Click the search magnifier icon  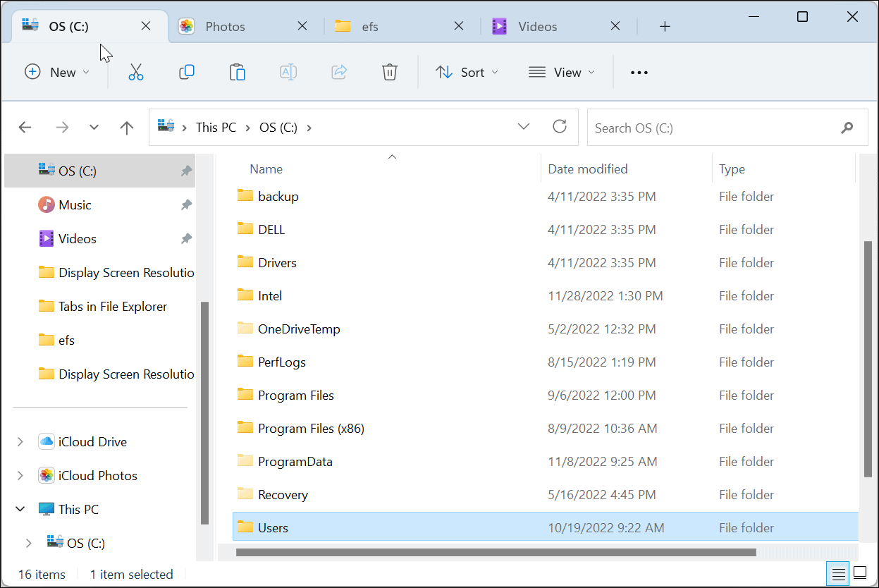847,128
